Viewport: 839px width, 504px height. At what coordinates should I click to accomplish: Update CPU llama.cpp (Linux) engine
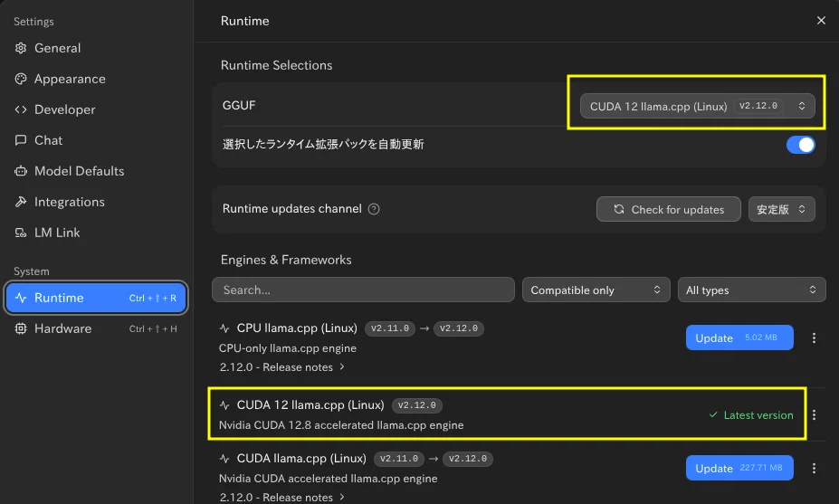pyautogui.click(x=739, y=338)
